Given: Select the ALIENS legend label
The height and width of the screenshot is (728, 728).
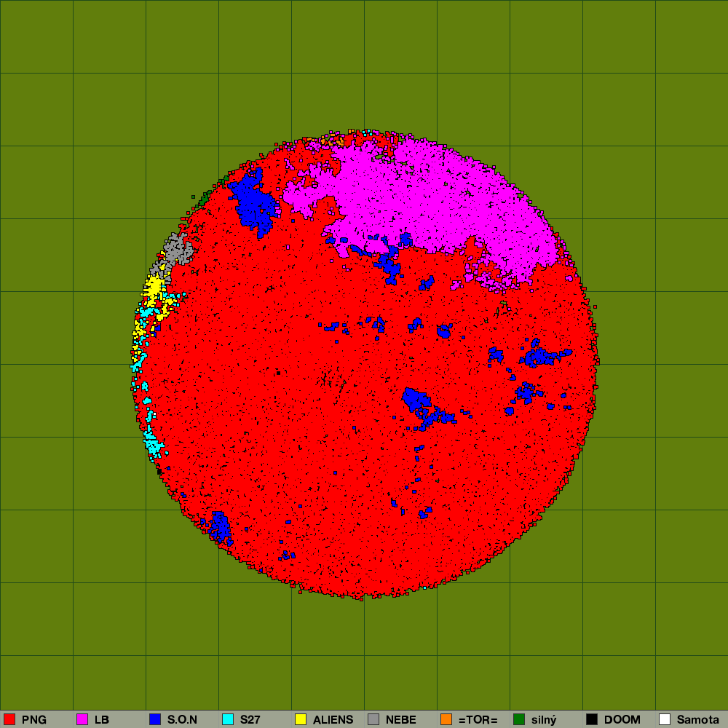Looking at the screenshot, I should [x=333, y=720].
